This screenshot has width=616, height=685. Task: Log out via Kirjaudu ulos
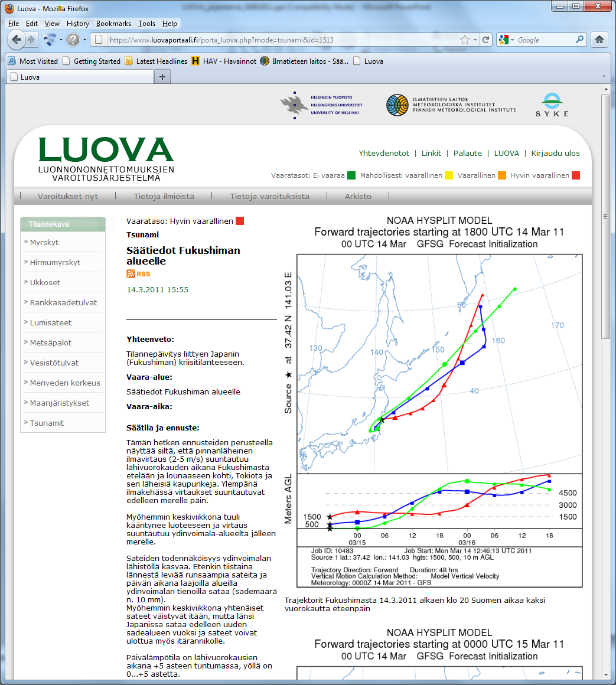tap(555, 154)
